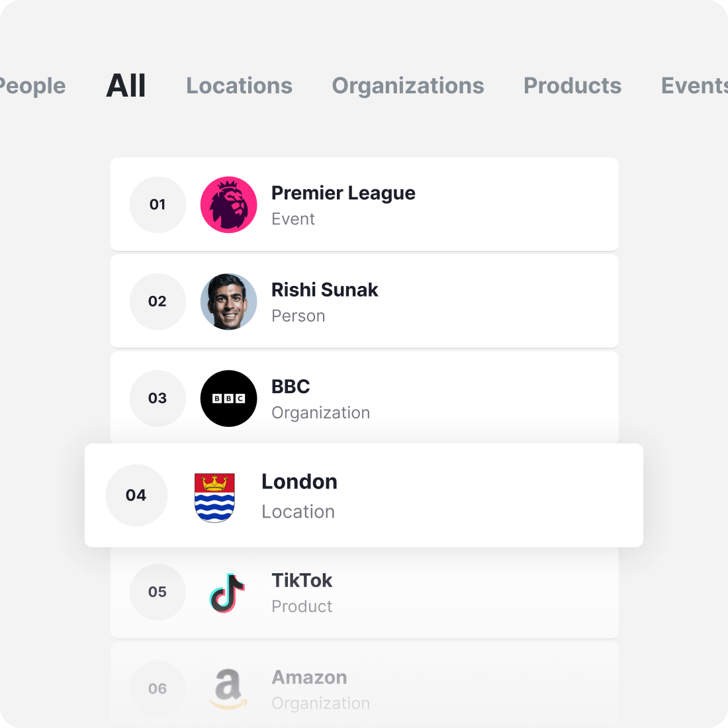
Task: Open the Rishi Sunak entry name
Action: pos(324,290)
